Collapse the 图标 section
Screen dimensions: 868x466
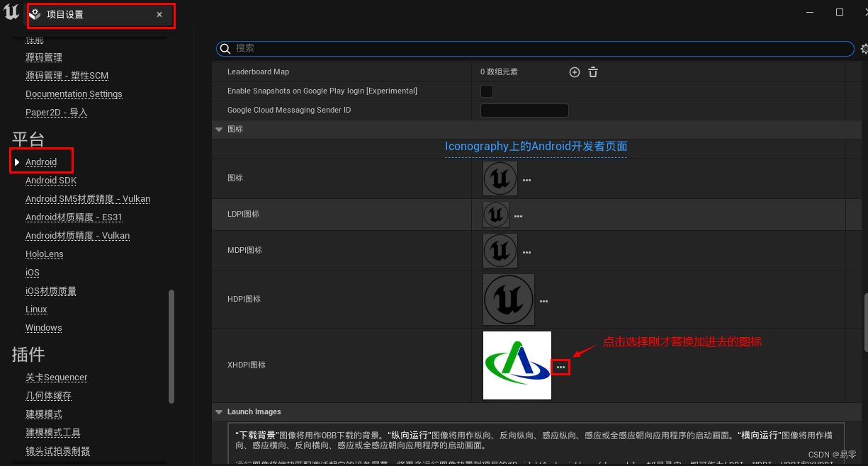(x=219, y=129)
